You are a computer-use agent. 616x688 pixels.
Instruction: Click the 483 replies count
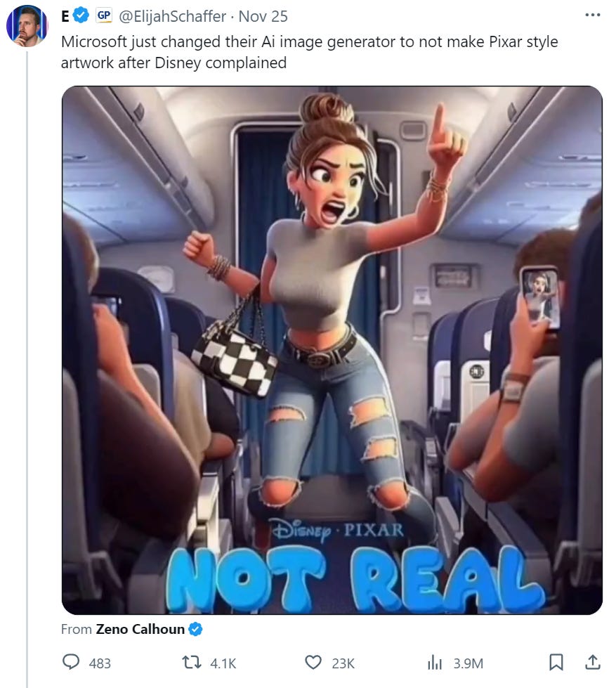(x=100, y=663)
